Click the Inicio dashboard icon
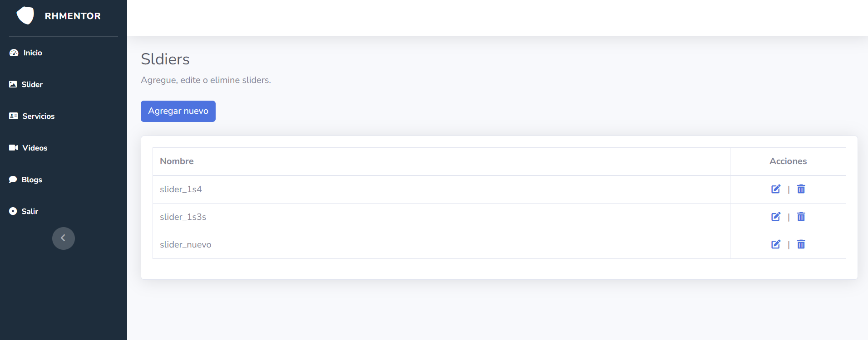Screen dimensions: 868x340 [x=14, y=53]
